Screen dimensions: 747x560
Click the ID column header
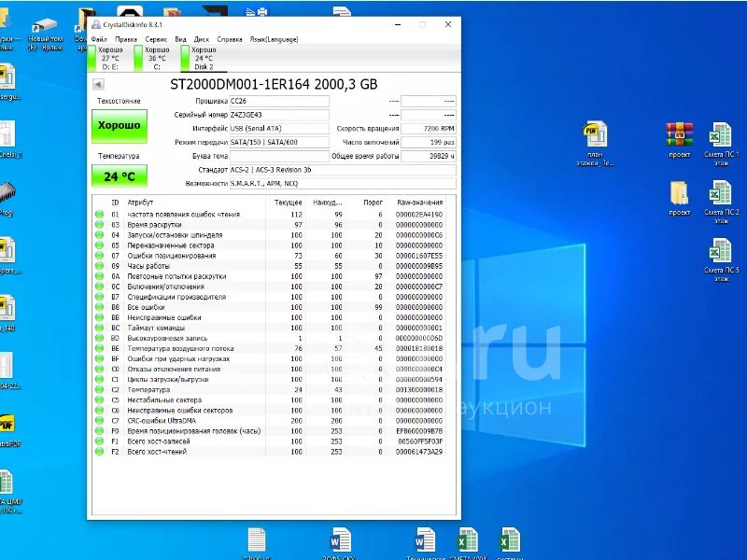[x=115, y=203]
